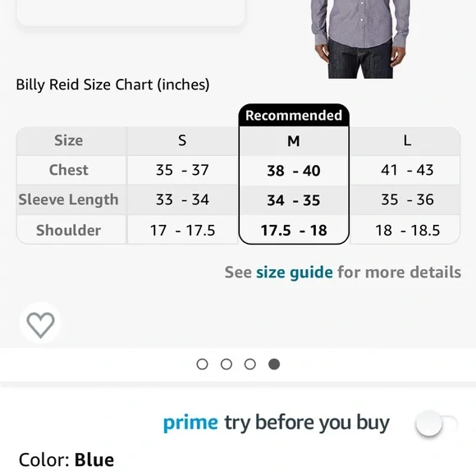Select the first image carousel dot
This screenshot has width=476, height=476.
coord(202,364)
